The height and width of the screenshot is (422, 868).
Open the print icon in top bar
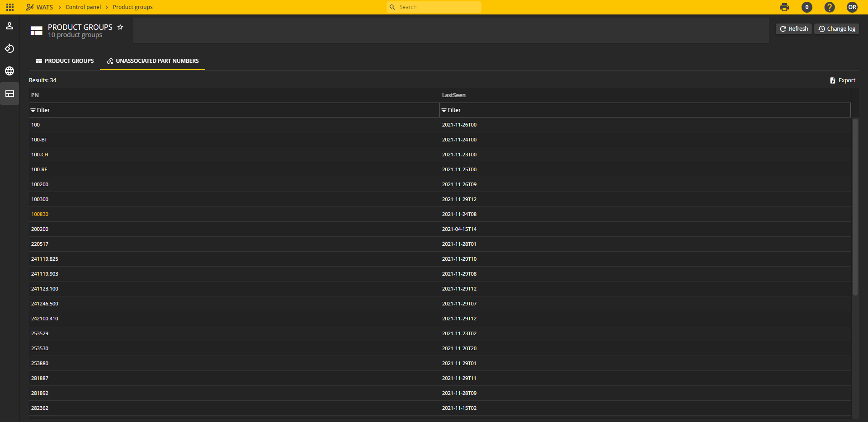[x=784, y=7]
